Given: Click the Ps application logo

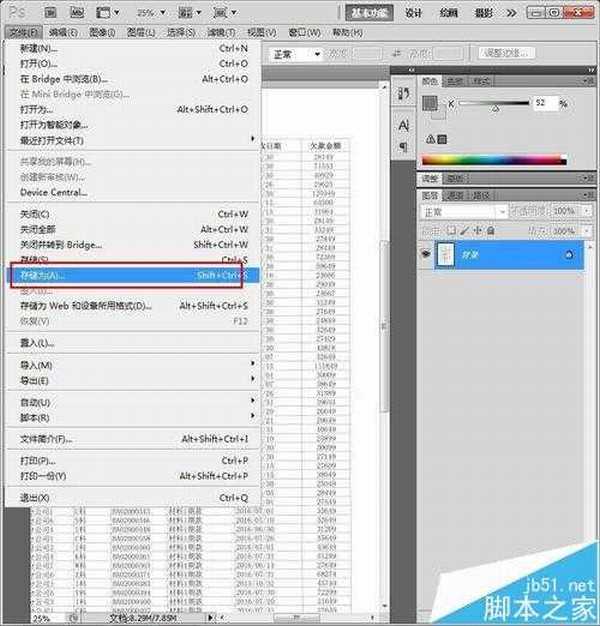Looking at the screenshot, I should [x=17, y=12].
